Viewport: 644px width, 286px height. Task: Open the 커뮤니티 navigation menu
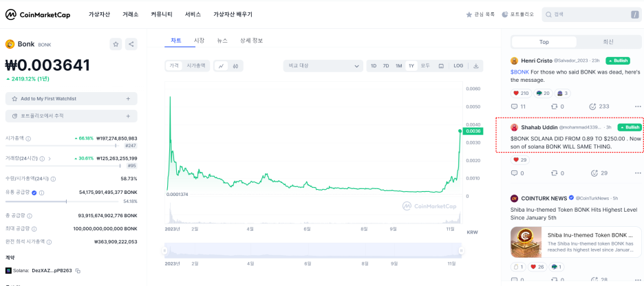162,14
